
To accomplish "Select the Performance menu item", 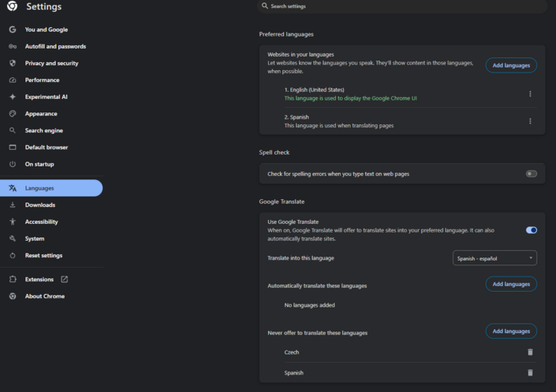I will 42,80.
